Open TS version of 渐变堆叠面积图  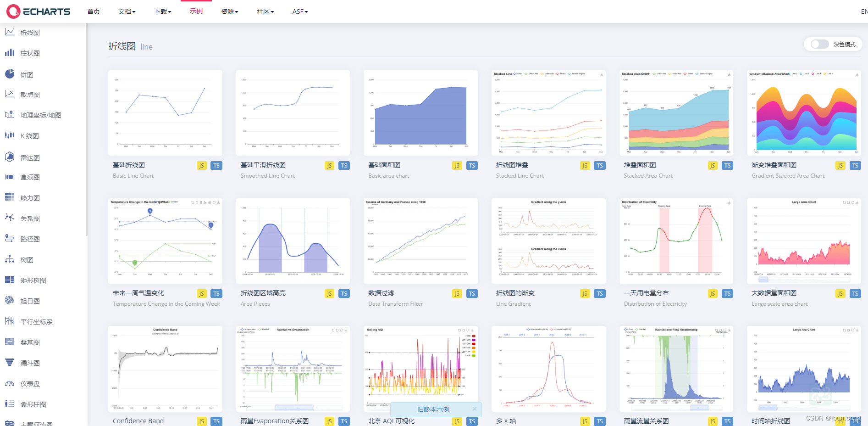[855, 166]
